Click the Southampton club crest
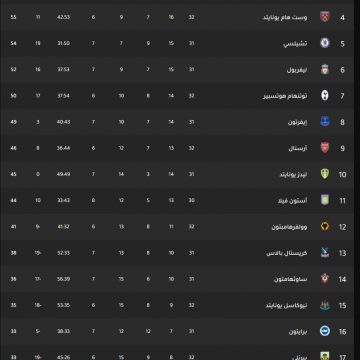 pyautogui.click(x=325, y=279)
